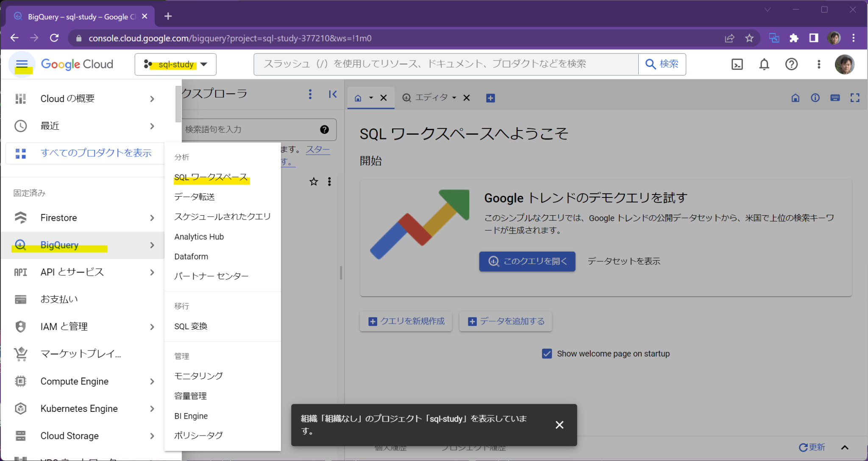The image size is (868, 461).
Task: Expand the Compute Engine submenu
Action: coord(151,381)
